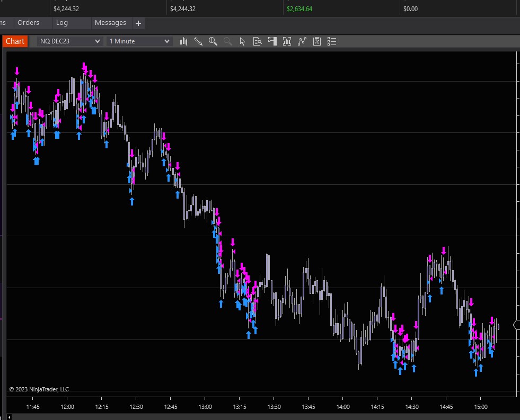Open the chart style bars icon

(x=184, y=41)
